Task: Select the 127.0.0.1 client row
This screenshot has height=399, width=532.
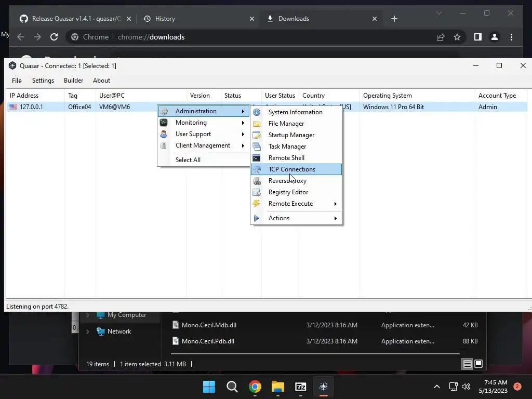Action: pos(267,107)
